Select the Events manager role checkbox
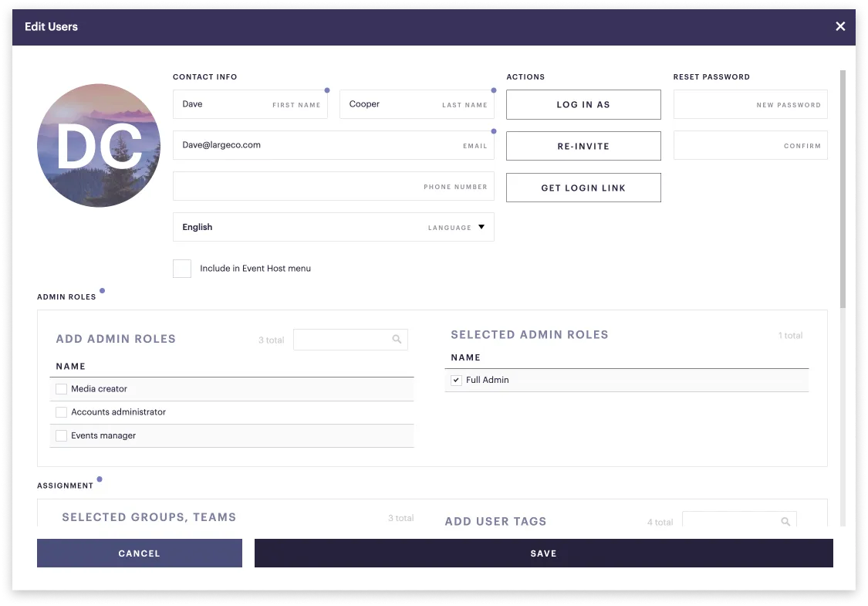The height and width of the screenshot is (606, 868). click(x=62, y=435)
